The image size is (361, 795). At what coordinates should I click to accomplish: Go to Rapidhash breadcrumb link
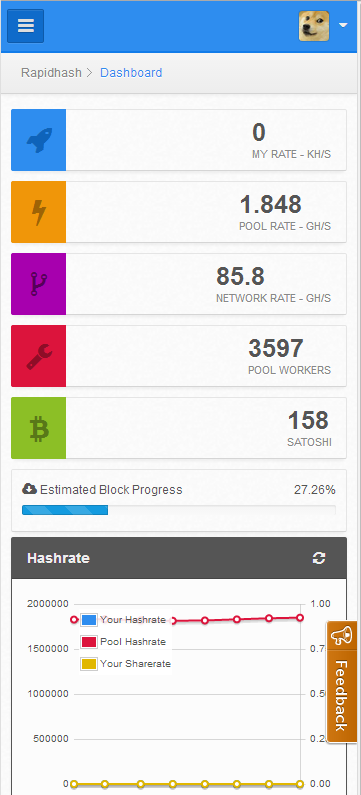point(51,73)
